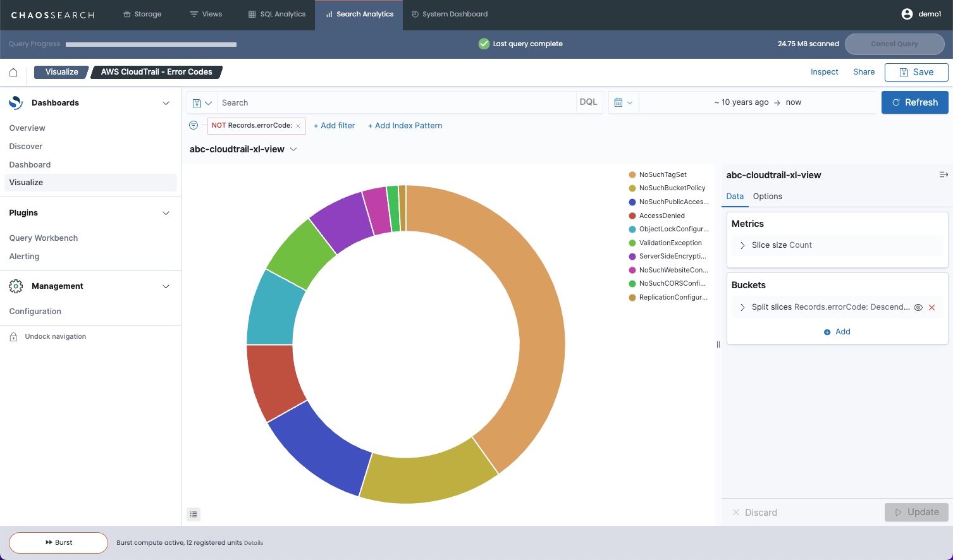Add a new bucket

(x=837, y=332)
